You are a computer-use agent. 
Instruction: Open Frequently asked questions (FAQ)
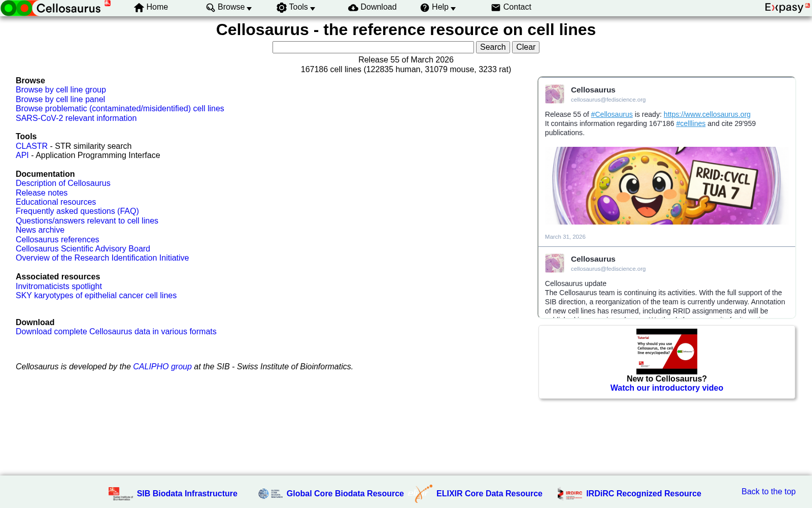tap(77, 211)
